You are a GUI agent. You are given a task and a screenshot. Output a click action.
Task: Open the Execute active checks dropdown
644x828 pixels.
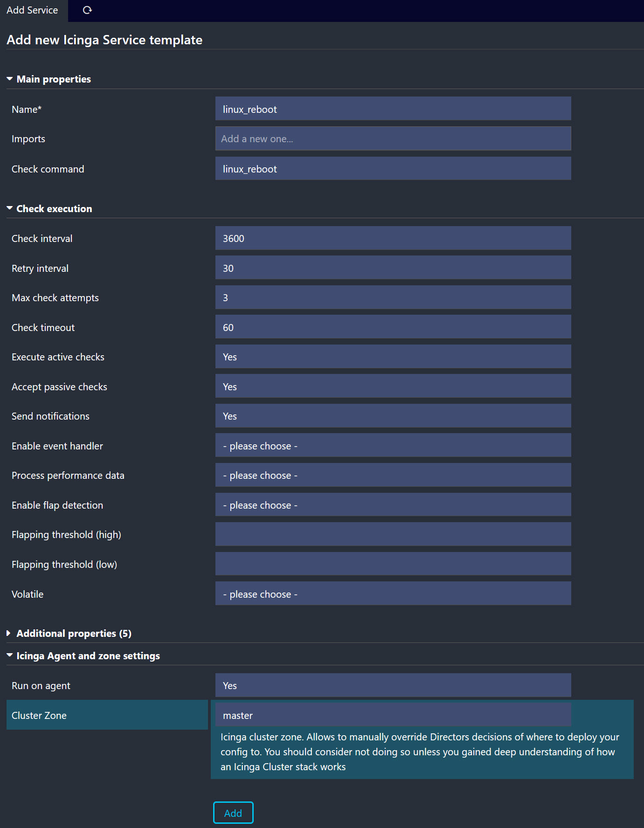click(393, 357)
